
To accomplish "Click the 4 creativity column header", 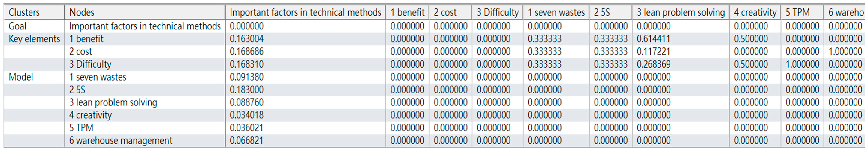I will [755, 12].
